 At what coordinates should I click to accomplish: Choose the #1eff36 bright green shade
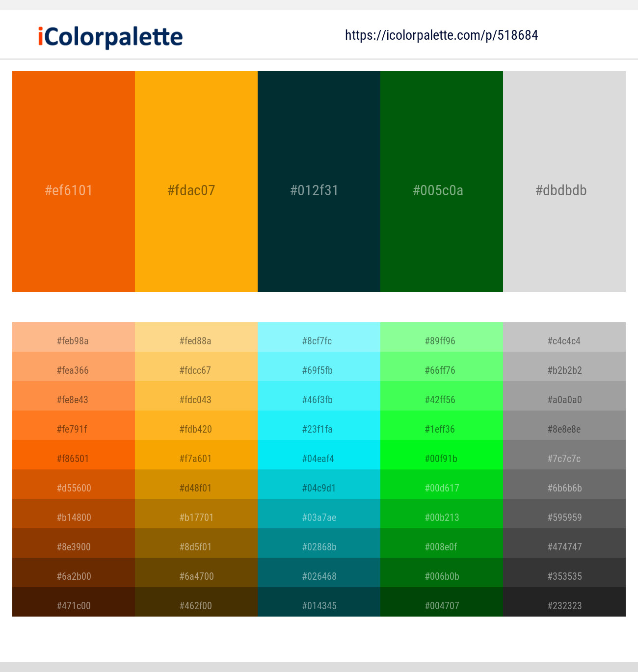[442, 425]
